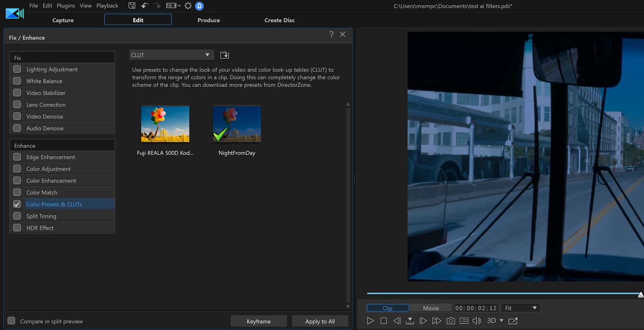644x330 pixels.
Task: Enable the Video Stabilizer checkbox
Action: [x=17, y=93]
